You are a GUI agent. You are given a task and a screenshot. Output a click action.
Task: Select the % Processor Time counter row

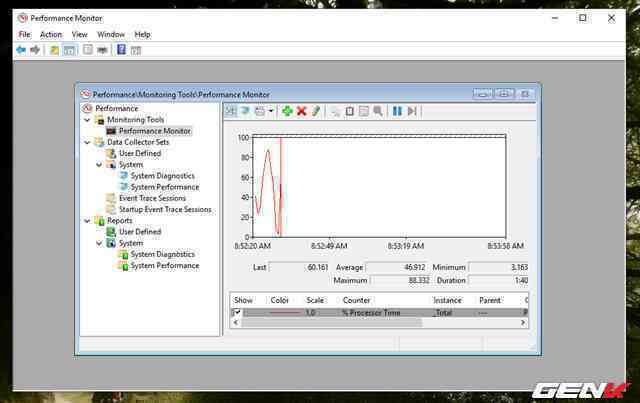point(379,313)
